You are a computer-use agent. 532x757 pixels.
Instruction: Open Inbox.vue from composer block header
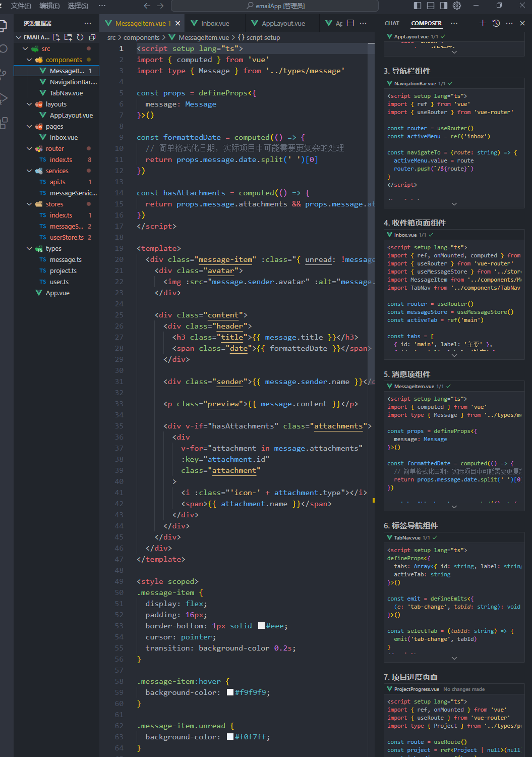click(x=405, y=235)
